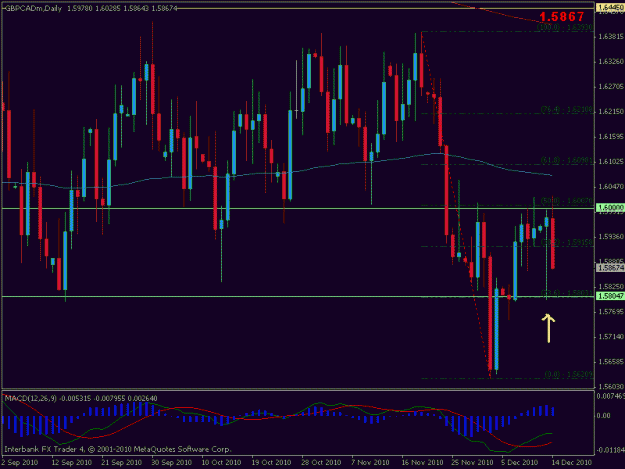This screenshot has width=625, height=469.
Task: Click the MACD(12,26,9) indicator label
Action: pyautogui.click(x=31, y=398)
